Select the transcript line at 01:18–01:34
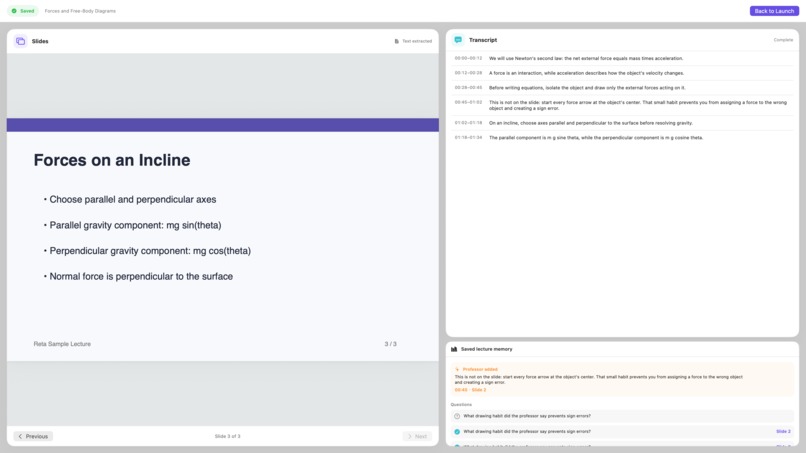806x453 pixels. [622, 137]
